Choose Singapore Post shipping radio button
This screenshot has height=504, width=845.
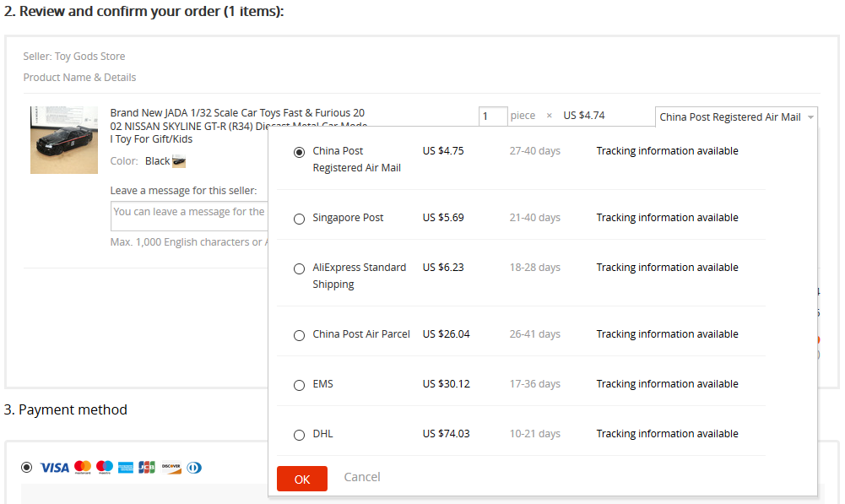tap(299, 219)
